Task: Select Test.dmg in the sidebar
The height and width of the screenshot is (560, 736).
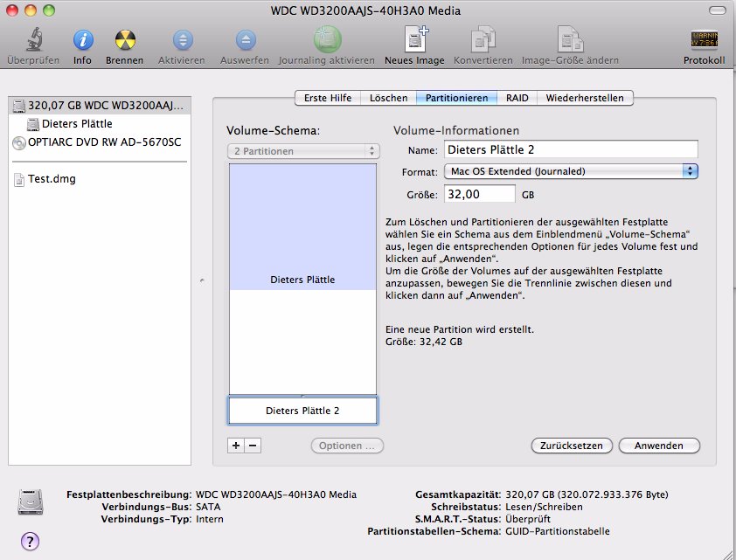Action: 49,178
